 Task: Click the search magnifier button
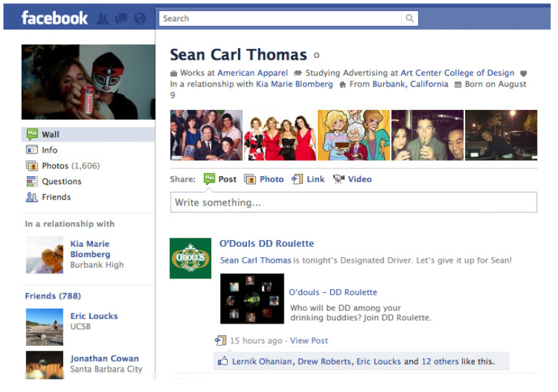409,18
